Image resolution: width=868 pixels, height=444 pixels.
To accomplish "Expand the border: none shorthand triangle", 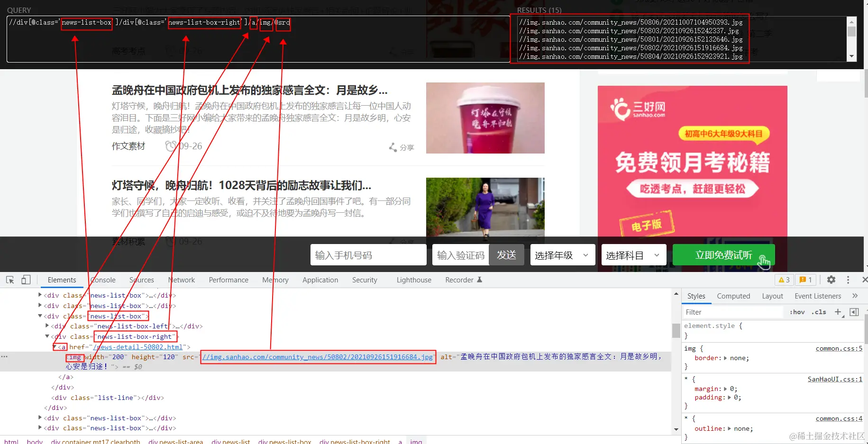I will pos(725,358).
